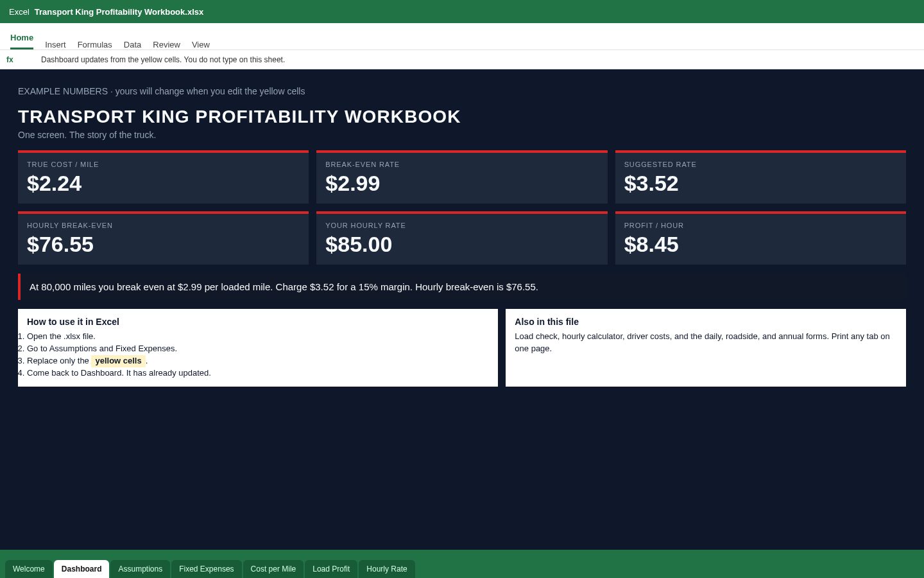Click the 'Load check, hourly calculator' description
This screenshot has width=924, height=578.
(703, 342)
